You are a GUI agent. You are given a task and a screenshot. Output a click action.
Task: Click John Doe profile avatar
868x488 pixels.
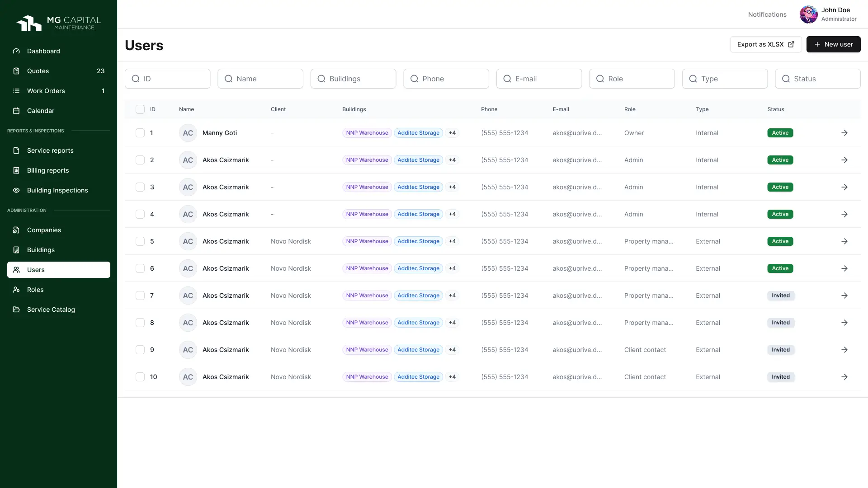tap(808, 14)
